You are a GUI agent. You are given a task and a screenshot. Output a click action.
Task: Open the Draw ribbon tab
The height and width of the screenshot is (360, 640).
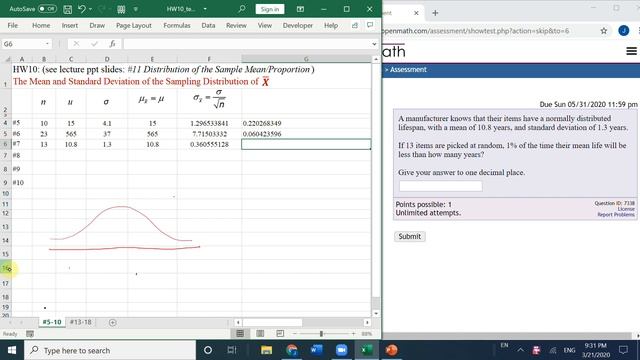click(97, 25)
